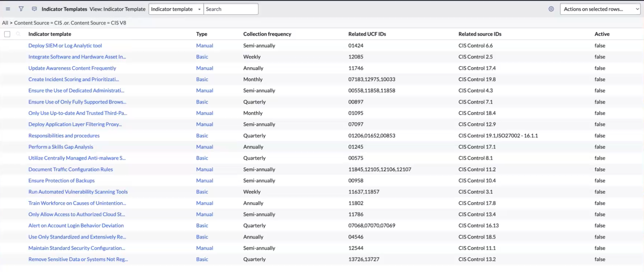The height and width of the screenshot is (272, 644).
Task: Click the column search magnifier icon
Action: pyautogui.click(x=18, y=34)
